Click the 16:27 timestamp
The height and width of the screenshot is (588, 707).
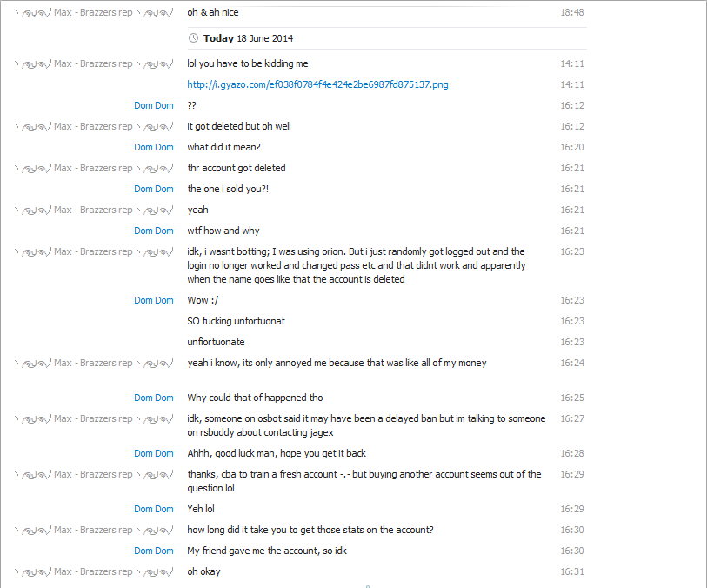(x=572, y=418)
